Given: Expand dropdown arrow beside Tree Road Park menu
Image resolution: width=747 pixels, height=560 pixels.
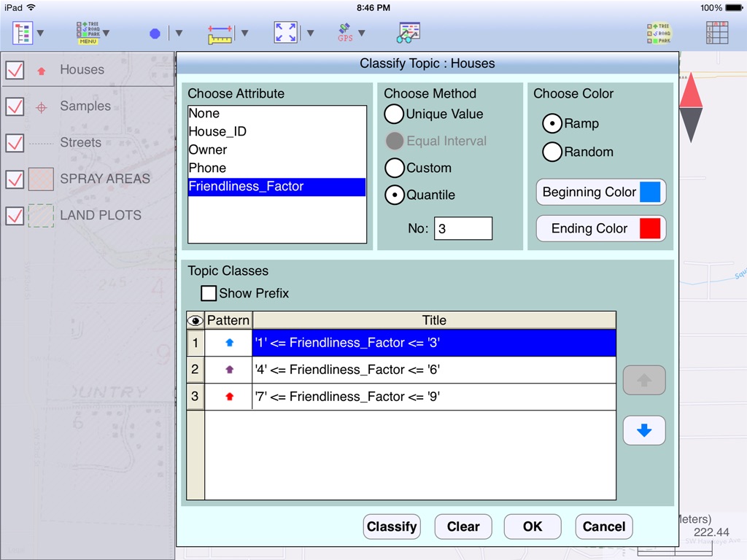Looking at the screenshot, I should [x=107, y=34].
